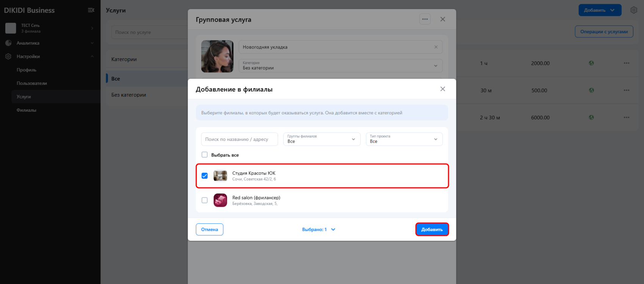Viewport: 644px width, 284px height.
Task: Uncheck the Студия Красоты ЮК branch checkbox
Action: coord(205,176)
